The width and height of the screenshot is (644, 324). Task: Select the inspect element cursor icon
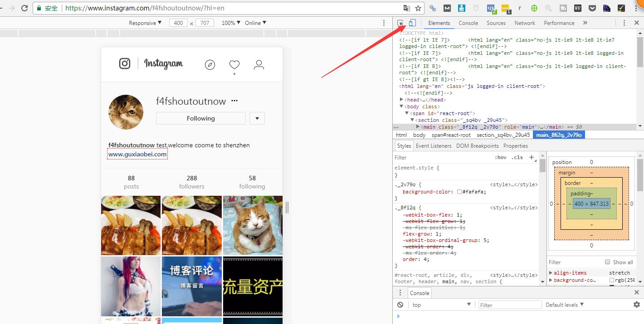[x=400, y=23]
